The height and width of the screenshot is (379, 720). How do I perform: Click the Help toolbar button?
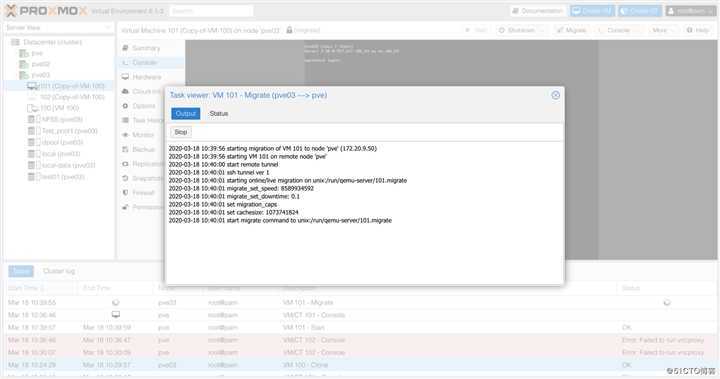point(698,30)
